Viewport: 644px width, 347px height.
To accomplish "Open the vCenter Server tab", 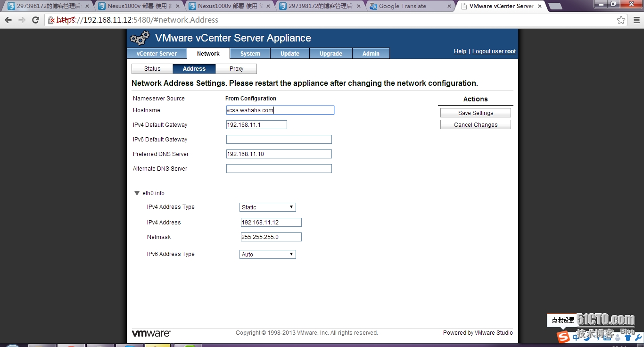I will tap(157, 53).
